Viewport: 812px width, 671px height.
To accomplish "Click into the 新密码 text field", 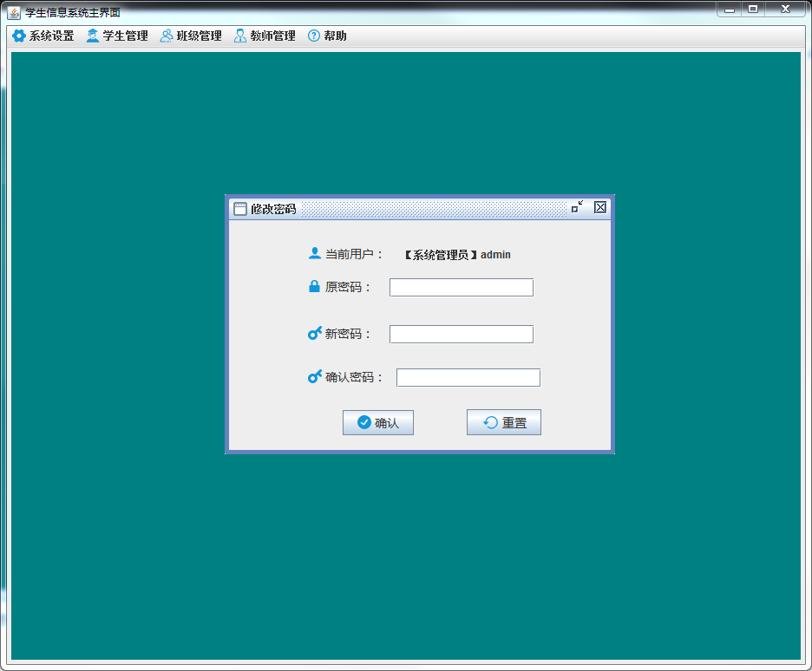I will pyautogui.click(x=461, y=334).
